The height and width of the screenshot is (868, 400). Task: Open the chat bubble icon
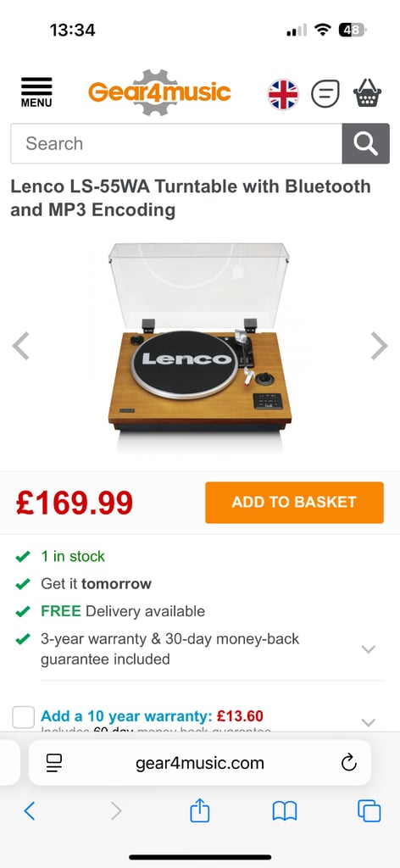pos(325,93)
